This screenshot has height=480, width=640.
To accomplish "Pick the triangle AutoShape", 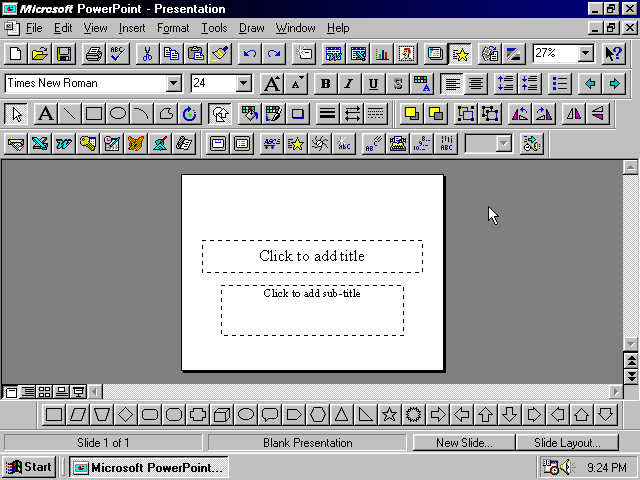I will (341, 414).
